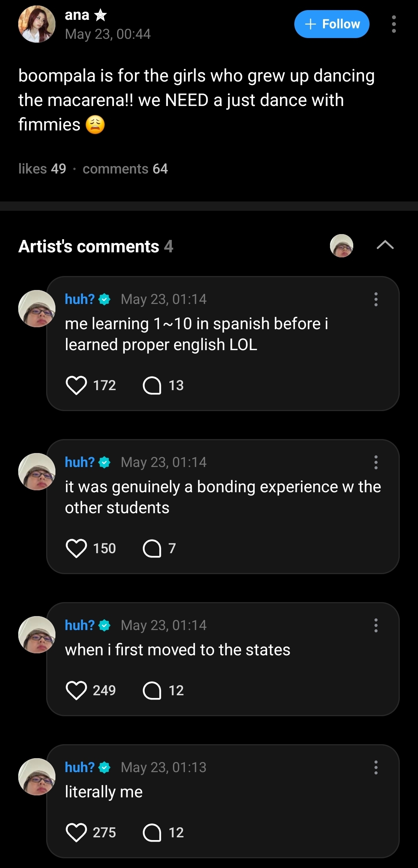Like the "when i first moved" comment
The width and height of the screenshot is (418, 868).
76,690
